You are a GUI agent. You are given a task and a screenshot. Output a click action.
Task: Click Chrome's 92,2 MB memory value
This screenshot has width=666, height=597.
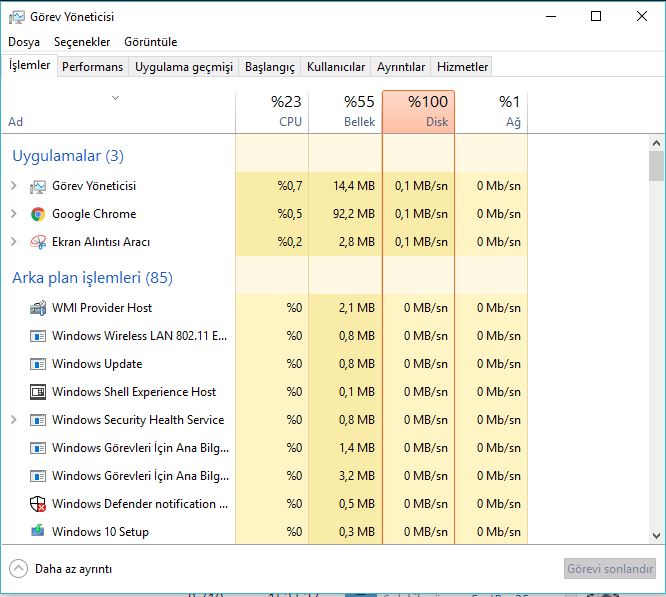click(354, 214)
